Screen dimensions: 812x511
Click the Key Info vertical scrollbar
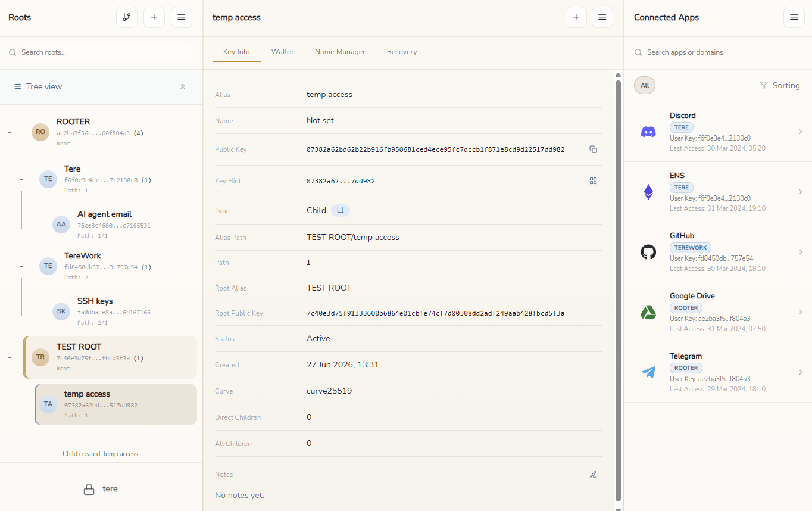click(618, 290)
